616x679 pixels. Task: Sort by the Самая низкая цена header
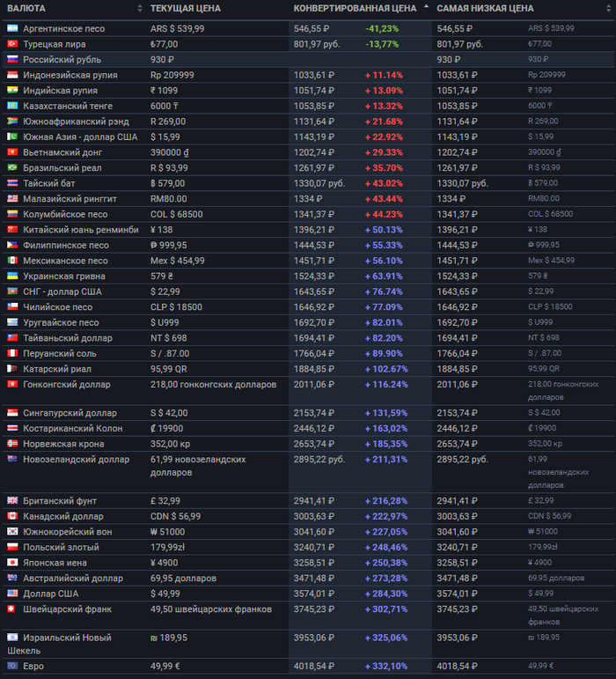(485, 8)
